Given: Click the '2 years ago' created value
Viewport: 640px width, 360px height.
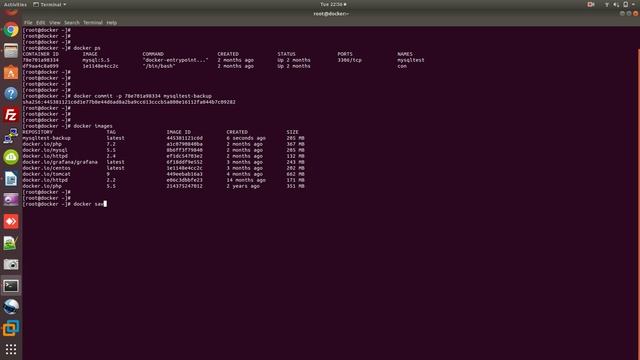Looking at the screenshot, I should click(x=243, y=186).
